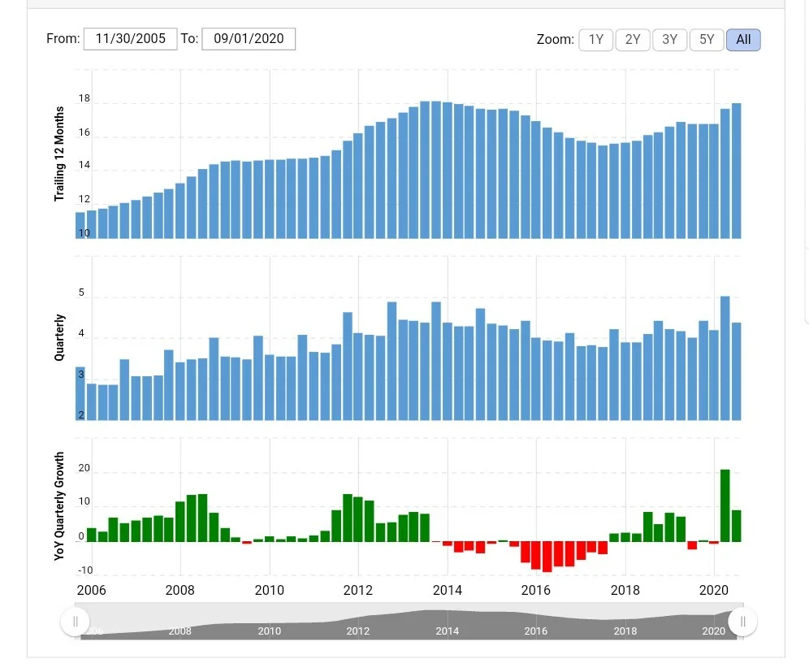Screen dimensions: 809x672
Task: Click the To date field 09/01/2020
Action: (249, 39)
